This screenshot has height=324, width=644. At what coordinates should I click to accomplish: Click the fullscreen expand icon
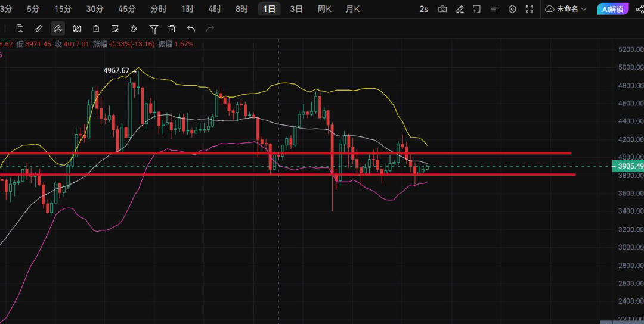click(x=530, y=9)
